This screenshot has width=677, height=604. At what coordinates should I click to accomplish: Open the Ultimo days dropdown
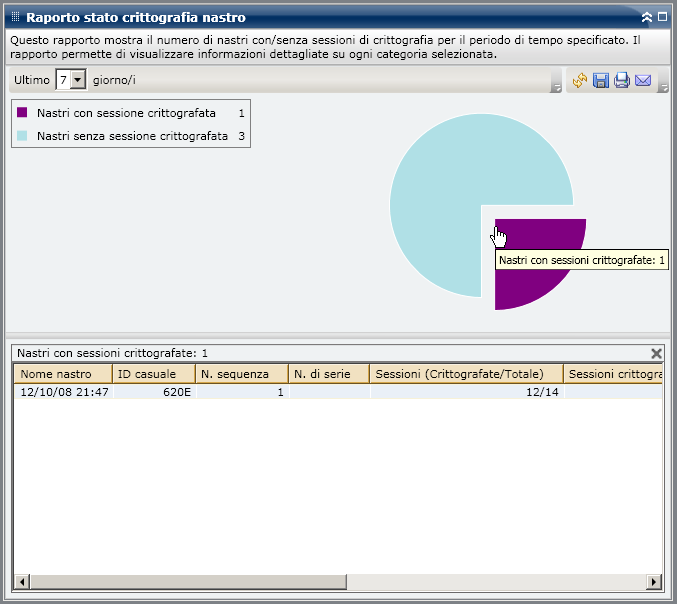point(78,80)
